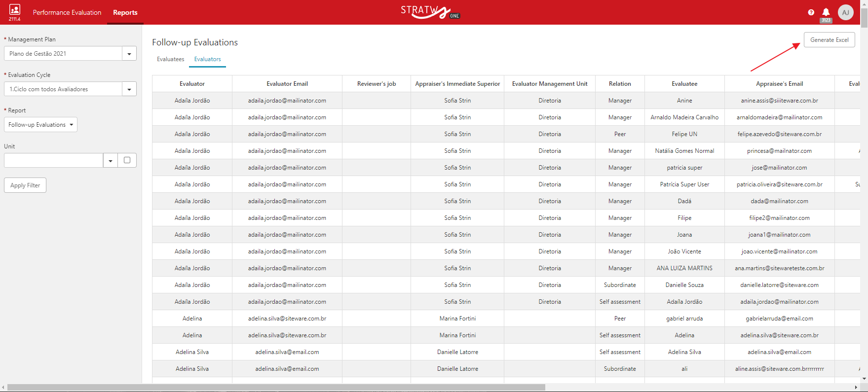Image resolution: width=868 pixels, height=392 pixels.
Task: Select the Evaluator Email column header
Action: (287, 84)
